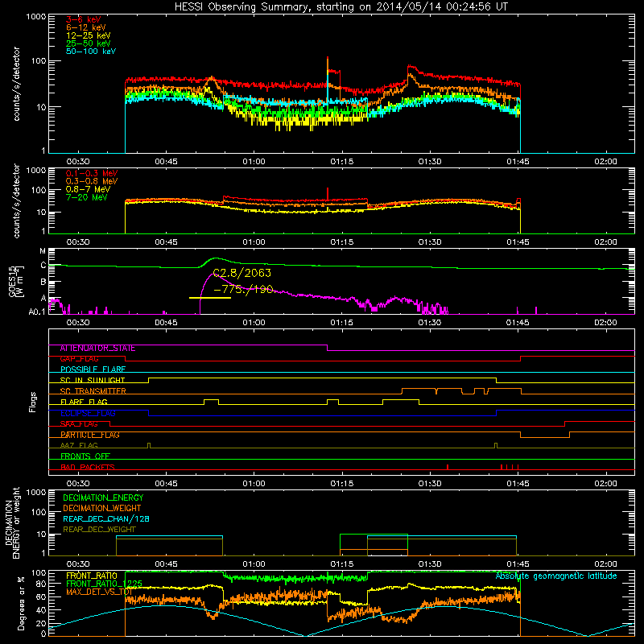Select the 12-25 keV legend label
The image size is (644, 644).
(x=88, y=35)
